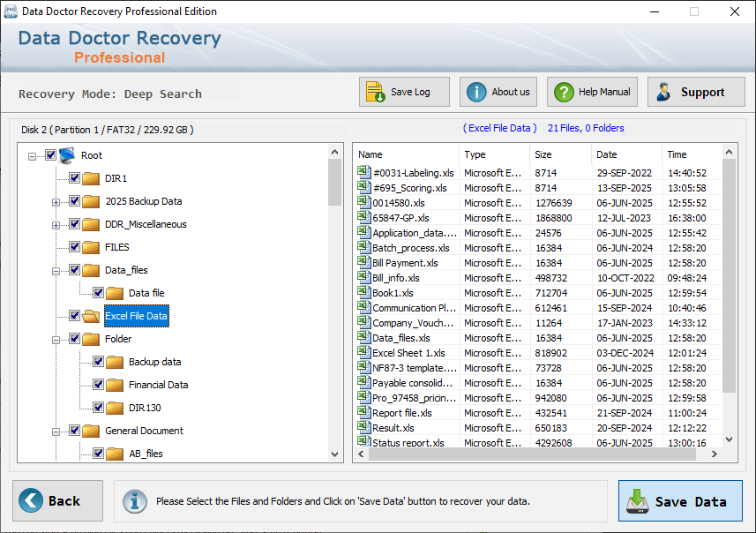Click the info icon in the status message

click(134, 501)
